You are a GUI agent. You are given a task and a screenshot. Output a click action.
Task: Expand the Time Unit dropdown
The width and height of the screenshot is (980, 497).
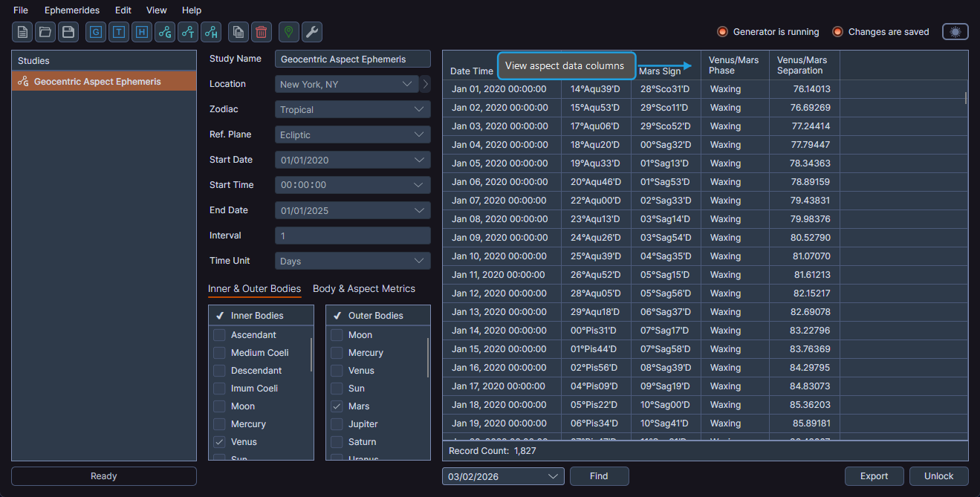click(352, 260)
